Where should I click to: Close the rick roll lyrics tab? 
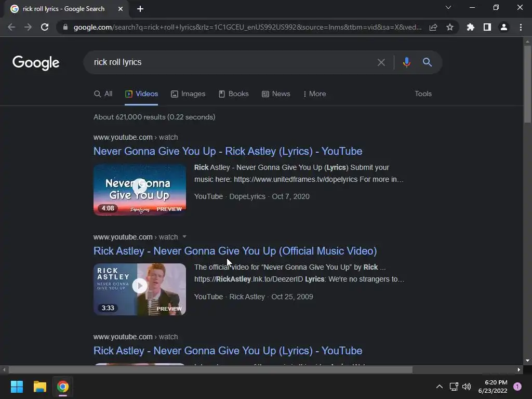click(121, 9)
